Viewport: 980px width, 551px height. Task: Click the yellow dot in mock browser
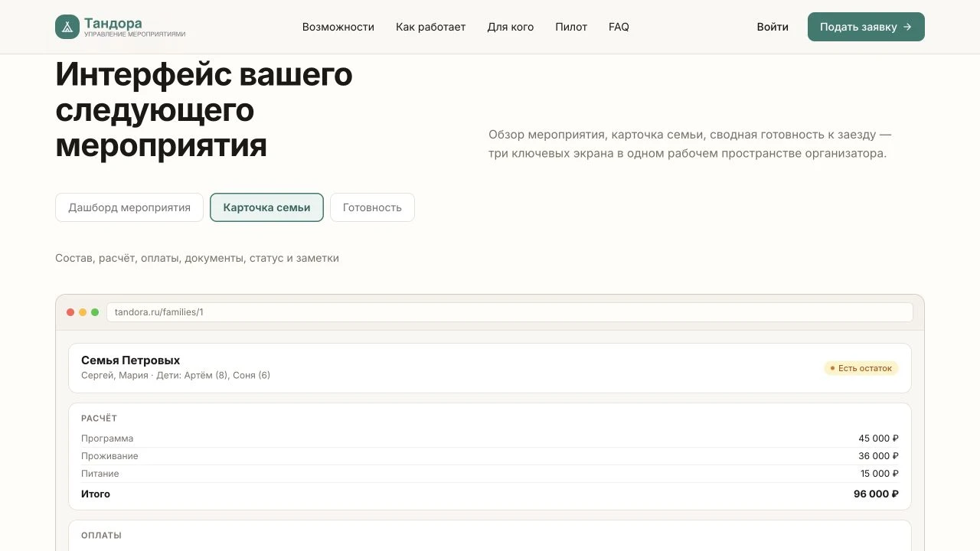tap(83, 312)
